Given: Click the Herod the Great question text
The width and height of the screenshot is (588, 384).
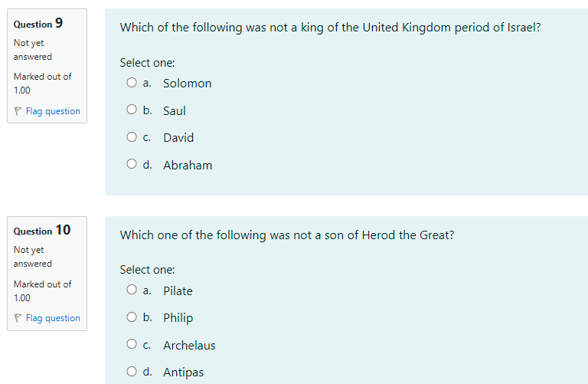Looking at the screenshot, I should (x=287, y=235).
